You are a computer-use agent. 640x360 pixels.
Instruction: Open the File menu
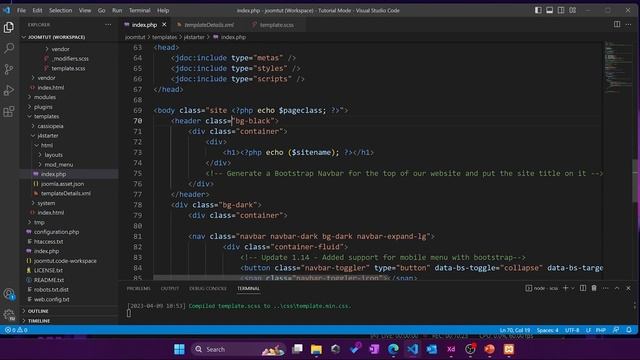coord(21,10)
